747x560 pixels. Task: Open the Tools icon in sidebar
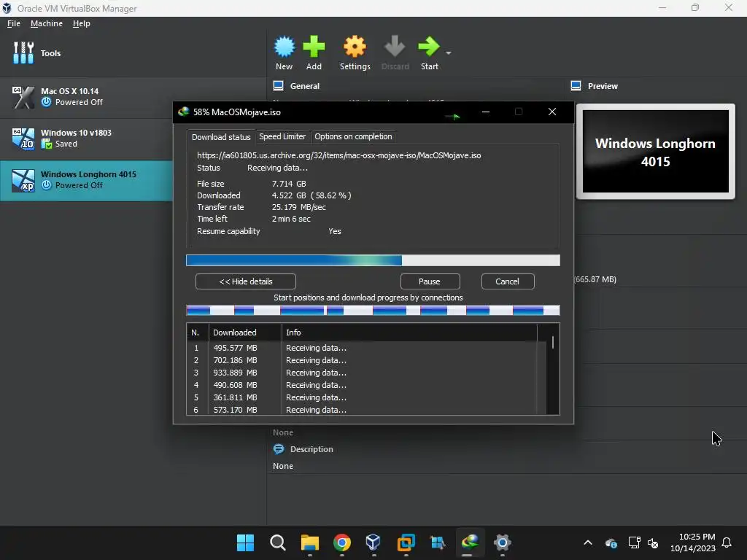(23, 52)
